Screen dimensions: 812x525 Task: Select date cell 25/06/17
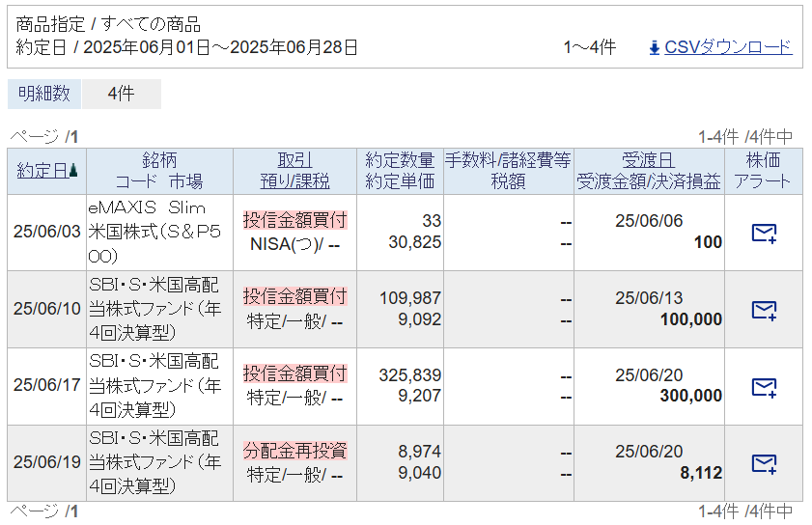(x=47, y=385)
